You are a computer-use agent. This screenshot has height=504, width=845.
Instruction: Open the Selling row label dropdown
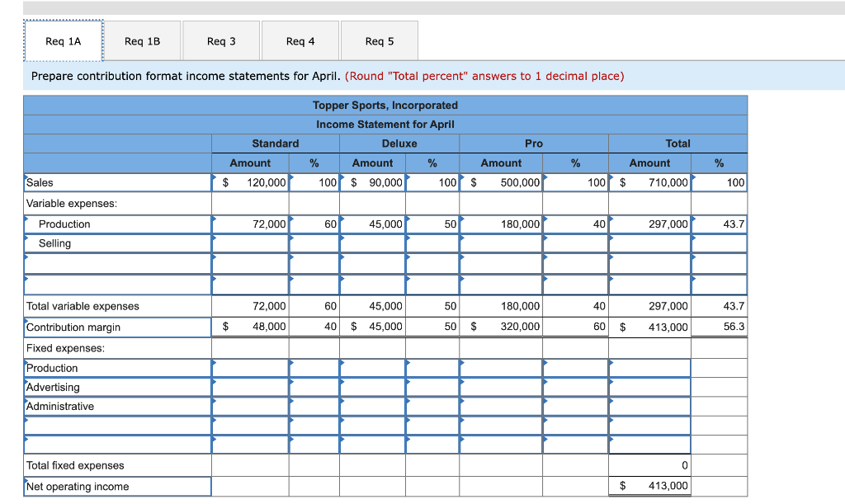pyautogui.click(x=117, y=243)
